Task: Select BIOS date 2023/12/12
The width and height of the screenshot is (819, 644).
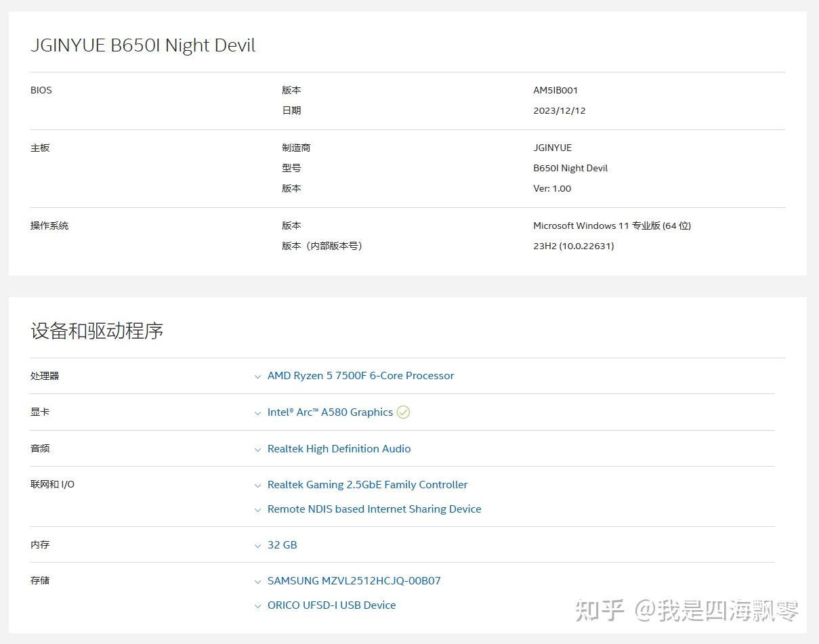Action: (560, 110)
